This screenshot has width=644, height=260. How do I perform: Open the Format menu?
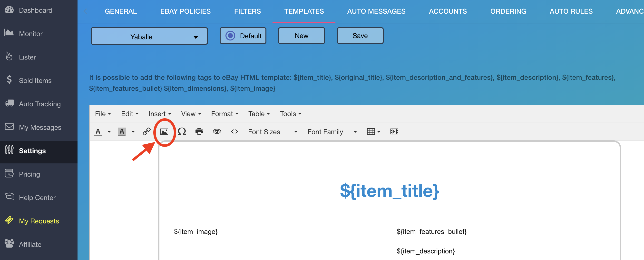click(225, 114)
